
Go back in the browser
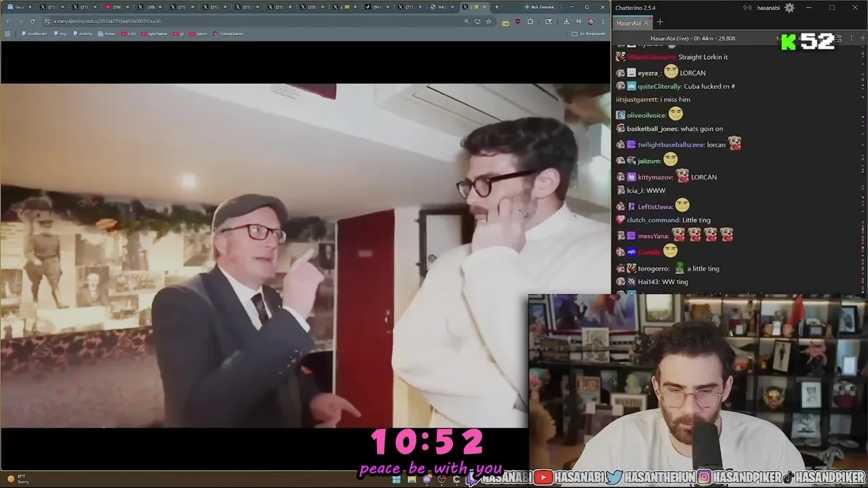pyautogui.click(x=8, y=21)
